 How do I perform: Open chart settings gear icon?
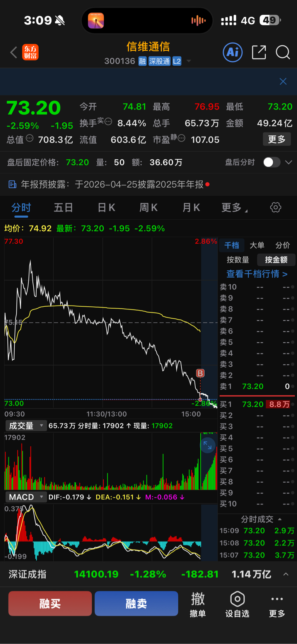[275, 207]
